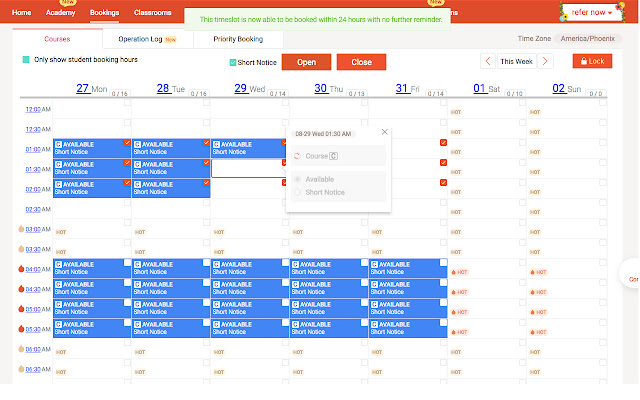Click the Course loading icon in popup

click(297, 156)
